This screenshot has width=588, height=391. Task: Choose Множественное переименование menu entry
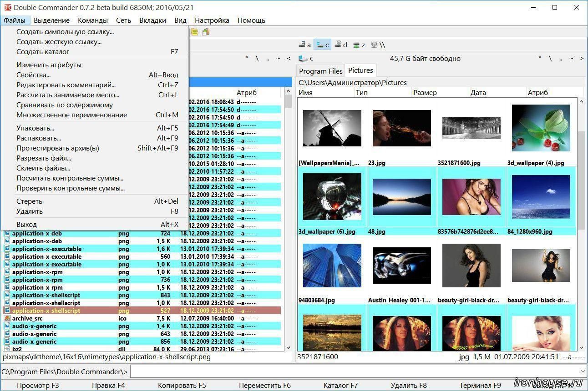pyautogui.click(x=95, y=115)
